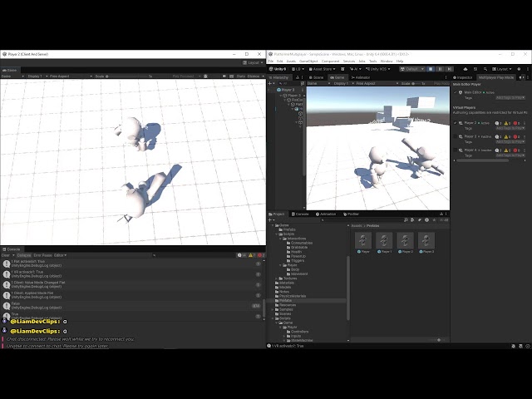This screenshot has width=532, height=399.
Task: Enable the Player 3 virtual player checkbox
Action: tap(456, 136)
